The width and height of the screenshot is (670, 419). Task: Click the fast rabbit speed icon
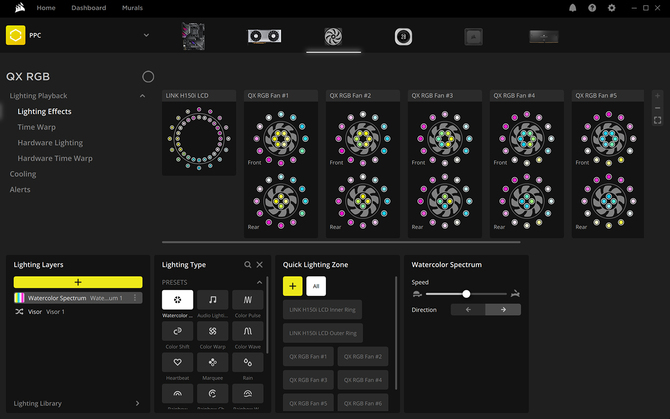(x=515, y=294)
